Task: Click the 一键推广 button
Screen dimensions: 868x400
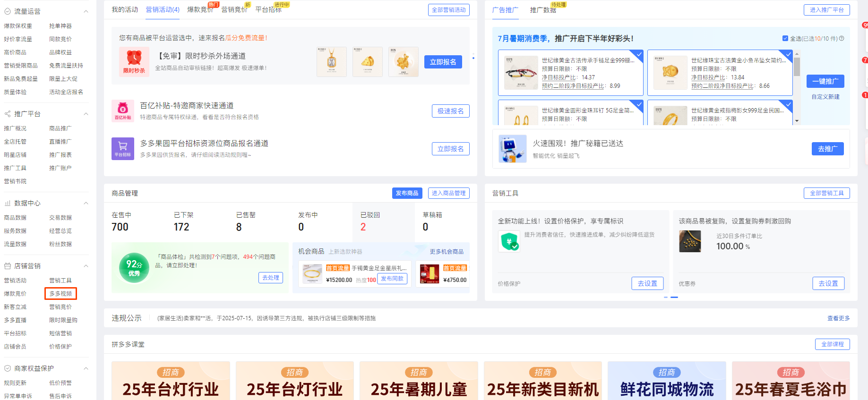Action: click(x=825, y=81)
